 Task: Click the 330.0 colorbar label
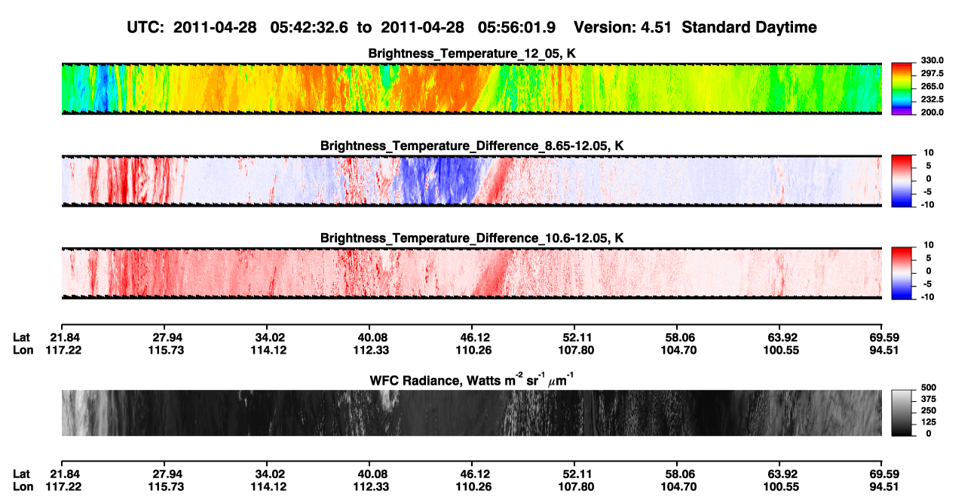pos(932,60)
